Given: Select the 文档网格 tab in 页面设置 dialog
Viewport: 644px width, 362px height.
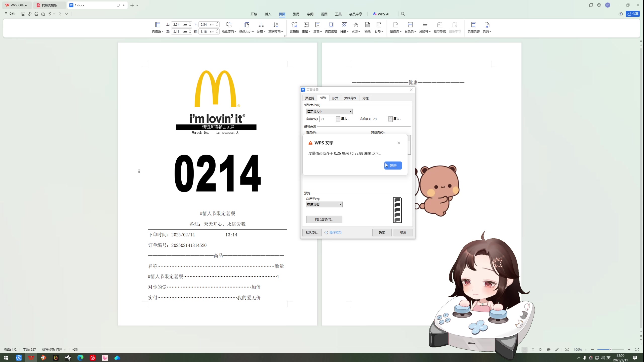Looking at the screenshot, I should click(350, 98).
